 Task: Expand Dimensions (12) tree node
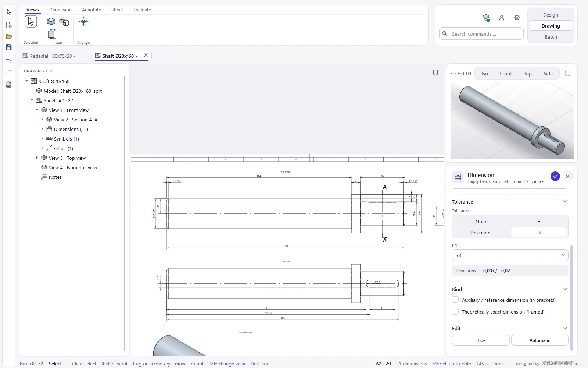pyautogui.click(x=42, y=129)
